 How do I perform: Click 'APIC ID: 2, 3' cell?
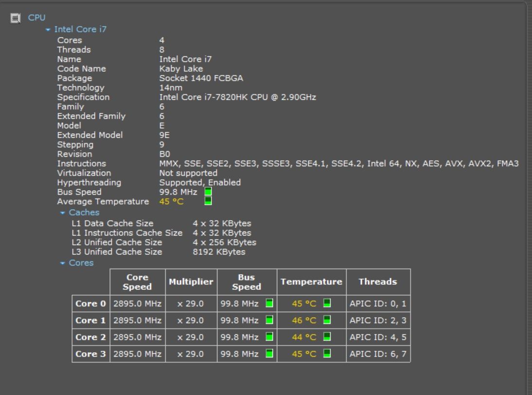pos(378,321)
